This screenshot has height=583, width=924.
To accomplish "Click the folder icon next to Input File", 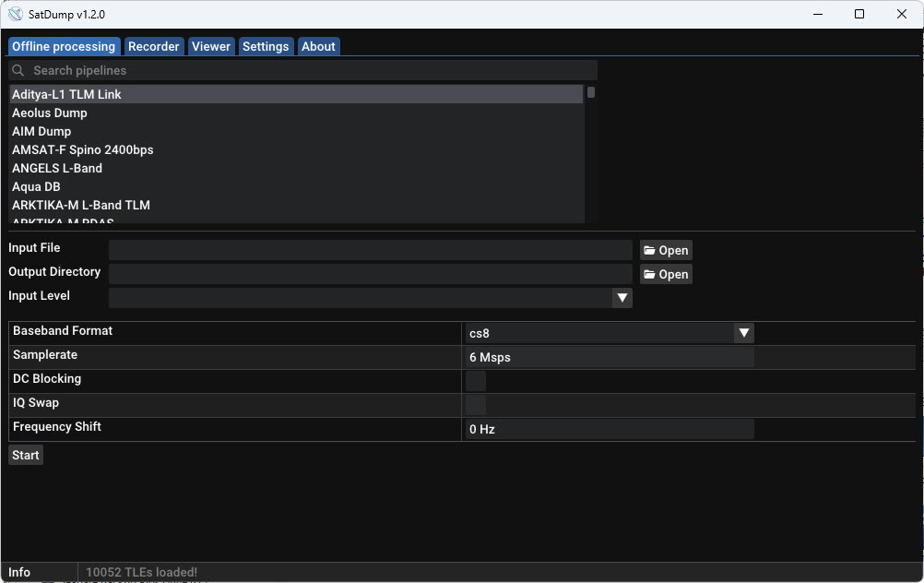I will click(650, 249).
